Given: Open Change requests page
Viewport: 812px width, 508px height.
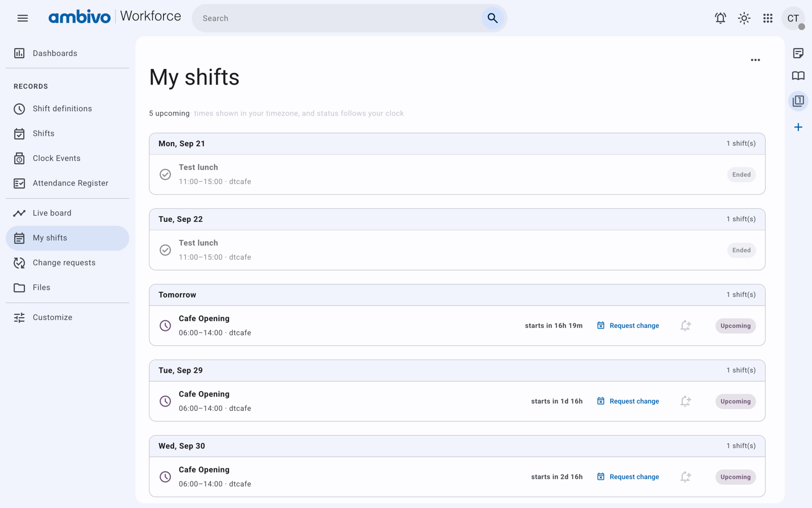Looking at the screenshot, I should 68,262.
